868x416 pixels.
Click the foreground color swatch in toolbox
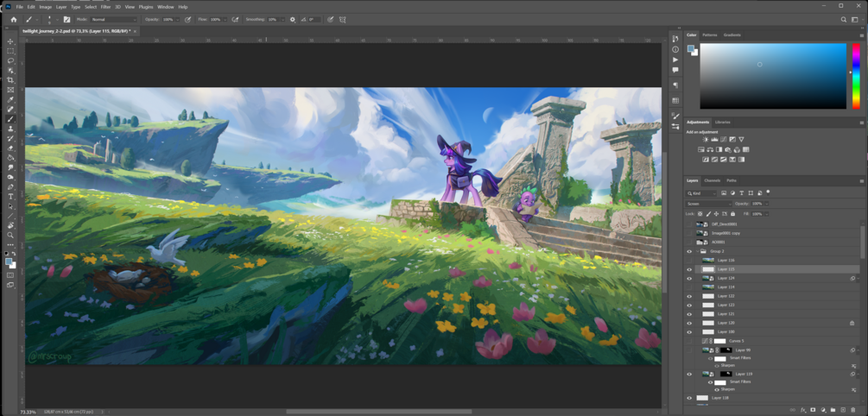pyautogui.click(x=9, y=262)
